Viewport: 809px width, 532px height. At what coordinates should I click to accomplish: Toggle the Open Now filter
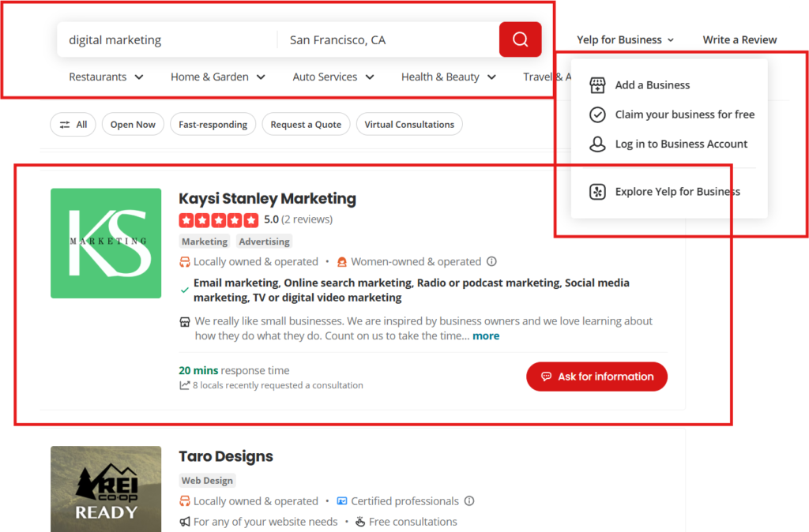click(x=133, y=125)
